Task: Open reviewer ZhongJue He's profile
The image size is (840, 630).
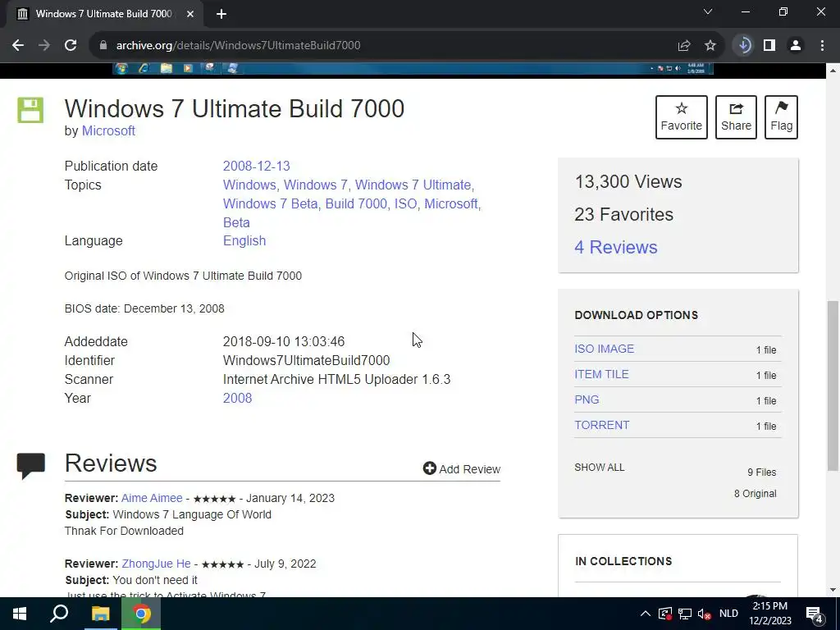Action: (x=156, y=564)
